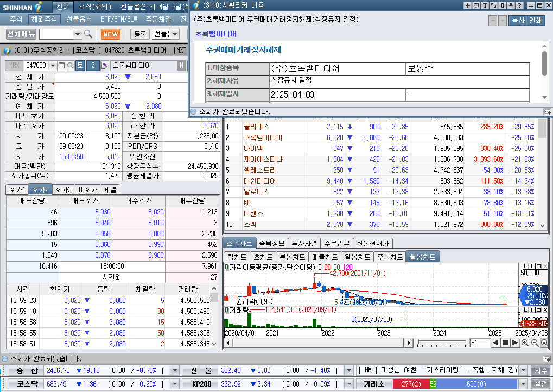Image resolution: width=553 pixels, height=392 pixels.
Task: Click the plus zoom button next to 복사
Action: coord(503,21)
